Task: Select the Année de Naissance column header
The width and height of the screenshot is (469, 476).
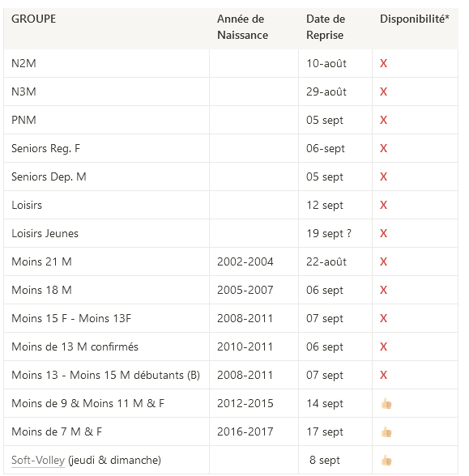Action: tap(242, 27)
